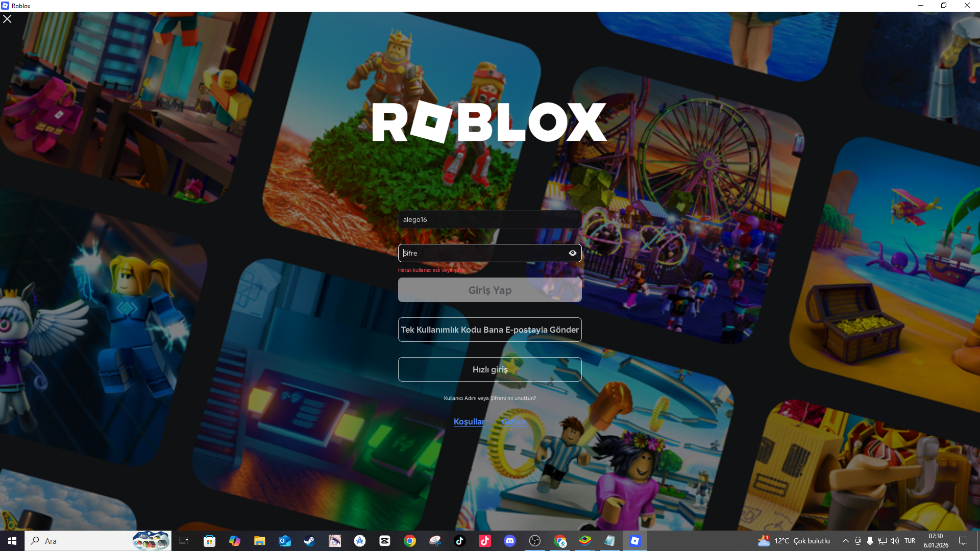Choose the Hızlı giriş quick login button

(x=489, y=369)
